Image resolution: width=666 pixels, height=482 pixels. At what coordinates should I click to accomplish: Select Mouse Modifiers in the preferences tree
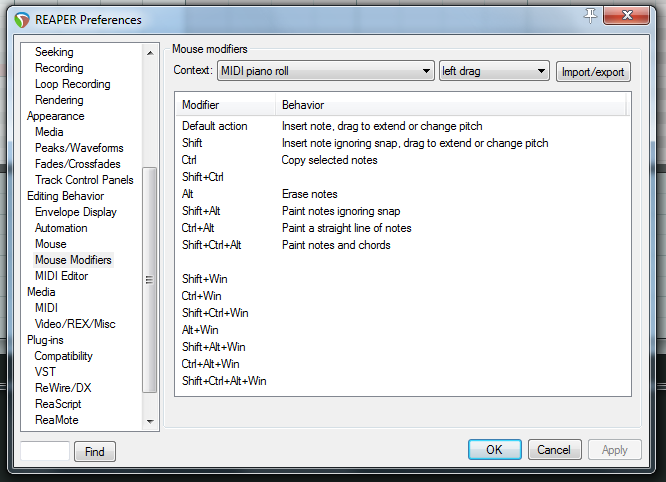click(x=73, y=260)
